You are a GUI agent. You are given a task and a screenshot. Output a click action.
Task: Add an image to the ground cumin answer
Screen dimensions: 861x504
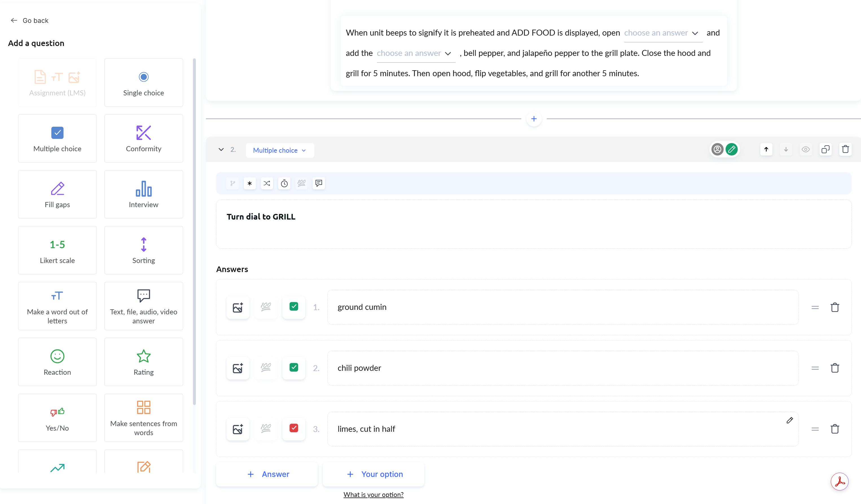(238, 307)
